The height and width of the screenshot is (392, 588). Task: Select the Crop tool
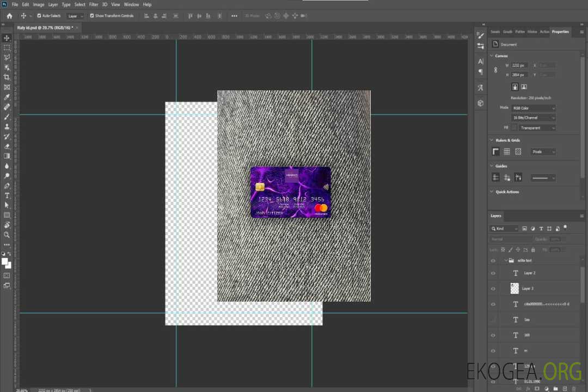click(7, 77)
